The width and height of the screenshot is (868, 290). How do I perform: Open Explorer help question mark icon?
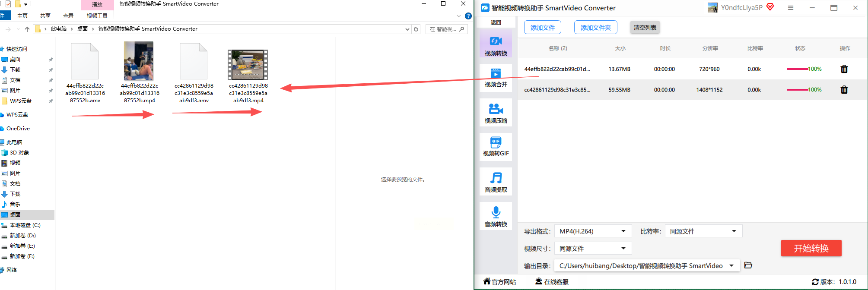(x=468, y=16)
